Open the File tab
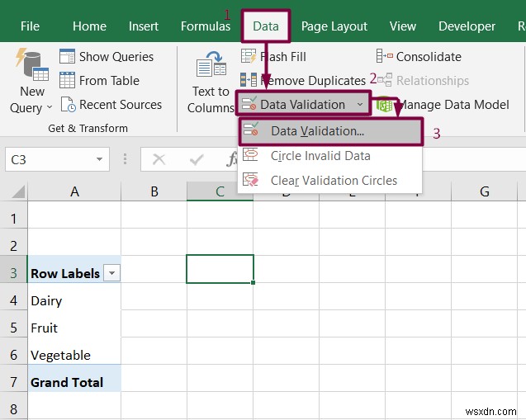The image size is (526, 420). [x=30, y=26]
